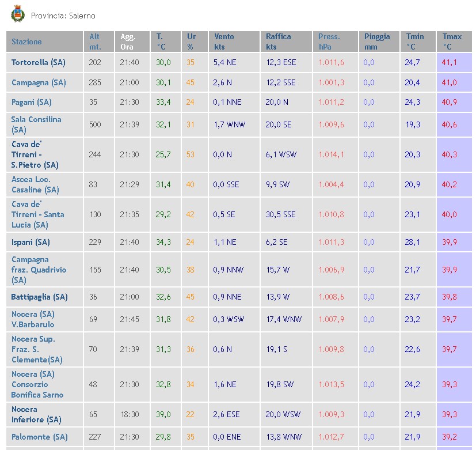Select Ispani's Tmin value 28,1
The width and height of the screenshot is (476, 450).
pos(412,242)
